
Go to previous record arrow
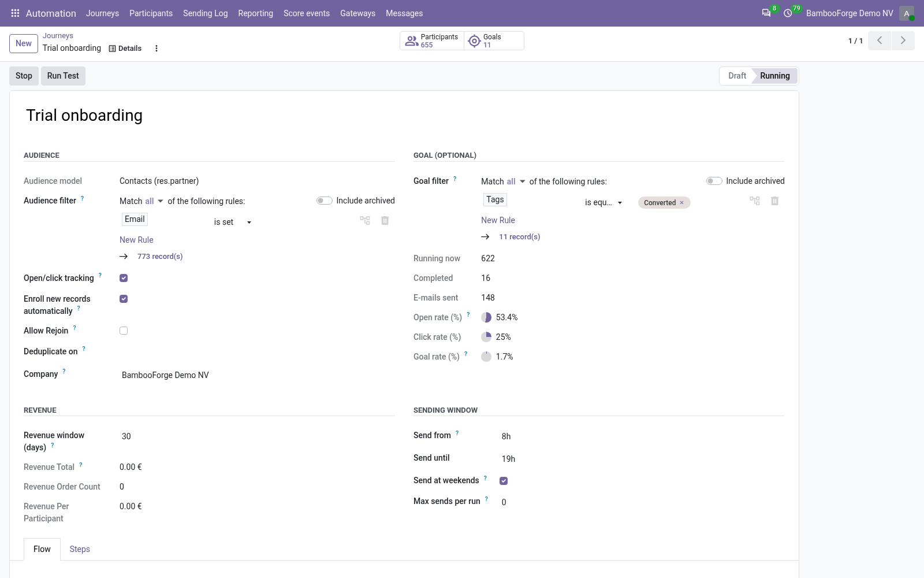[x=880, y=40]
